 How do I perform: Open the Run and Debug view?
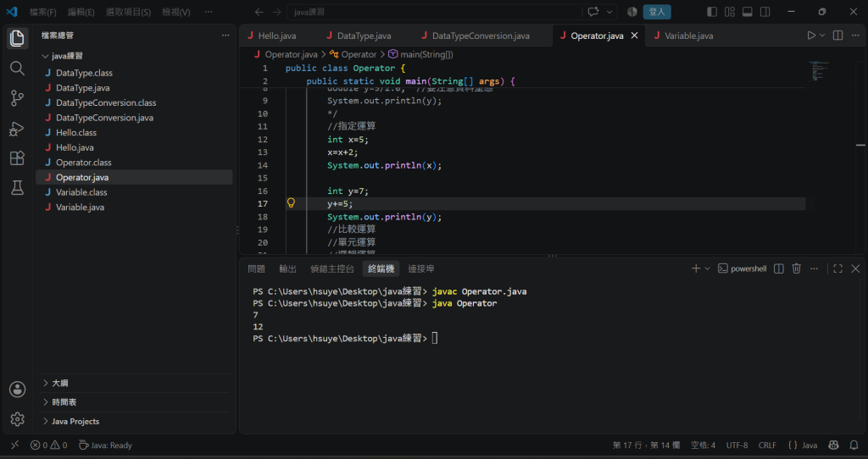(x=17, y=128)
